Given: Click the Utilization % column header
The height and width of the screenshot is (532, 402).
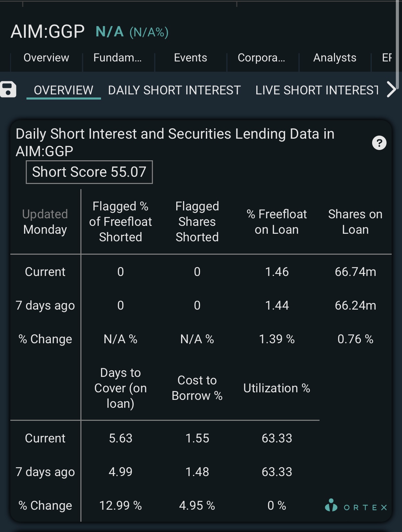Looking at the screenshot, I should point(277,388).
